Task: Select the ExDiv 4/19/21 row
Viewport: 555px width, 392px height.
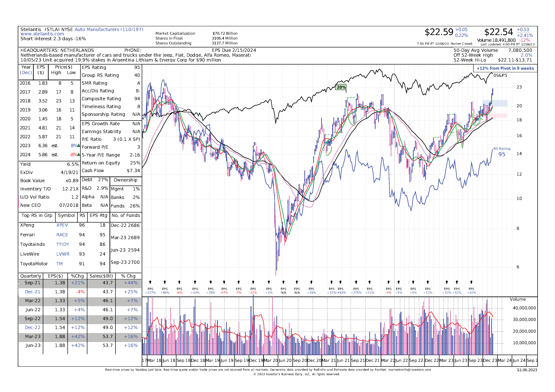Action: tap(49, 172)
